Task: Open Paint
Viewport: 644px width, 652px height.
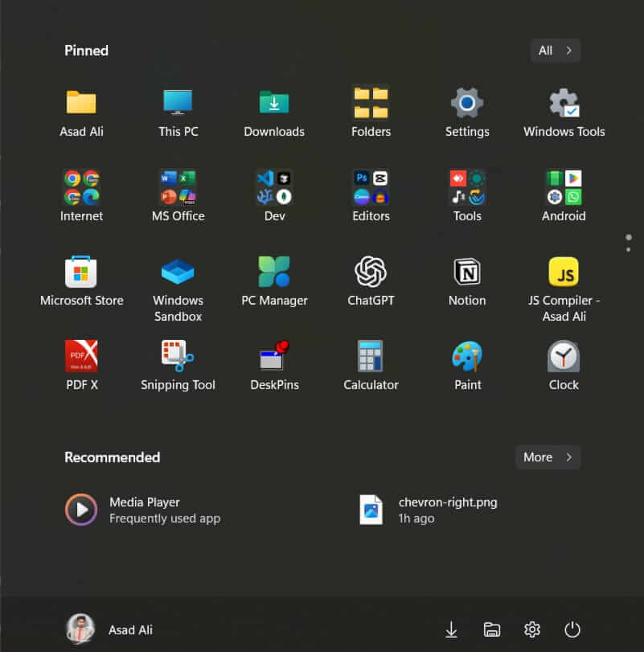Action: (467, 365)
